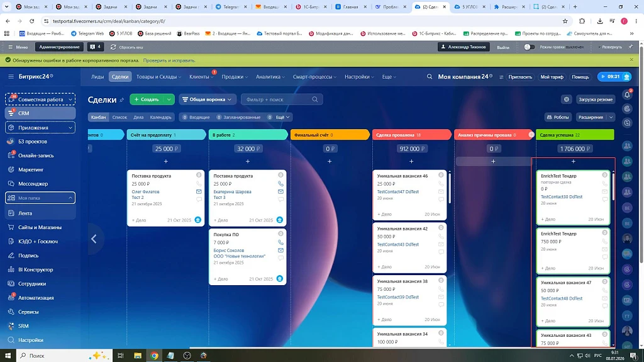Click the В работе teal stage header

[x=248, y=135]
